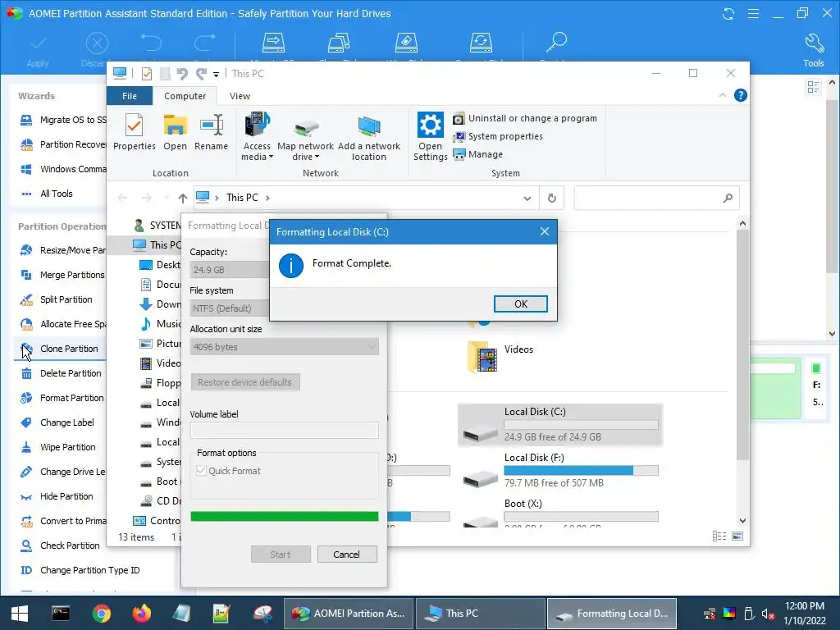Open Windows Start button
The height and width of the screenshot is (630, 840).
click(20, 614)
